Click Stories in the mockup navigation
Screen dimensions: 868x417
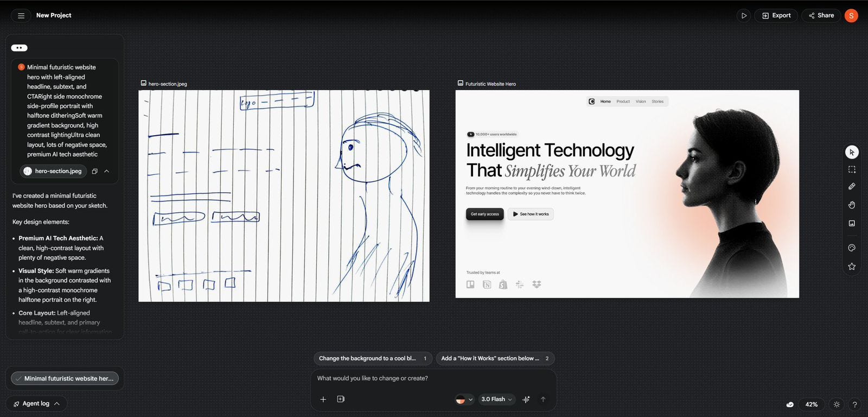click(x=658, y=102)
